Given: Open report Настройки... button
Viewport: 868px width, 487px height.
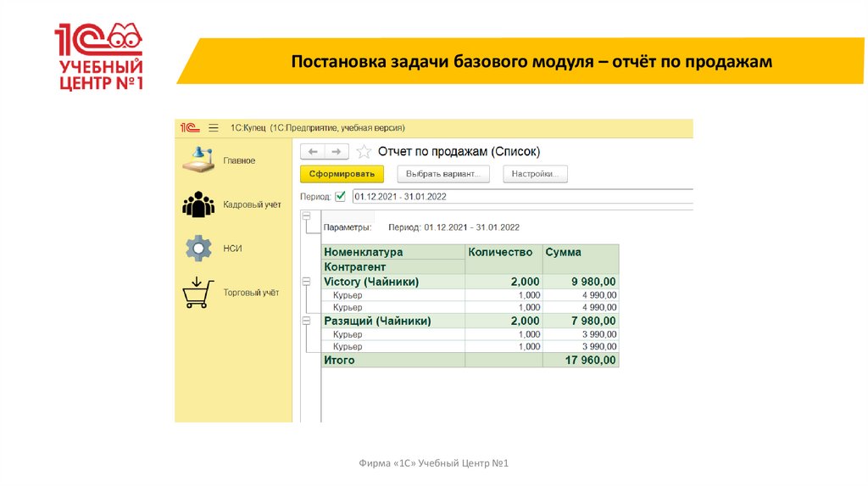Looking at the screenshot, I should pos(535,174).
